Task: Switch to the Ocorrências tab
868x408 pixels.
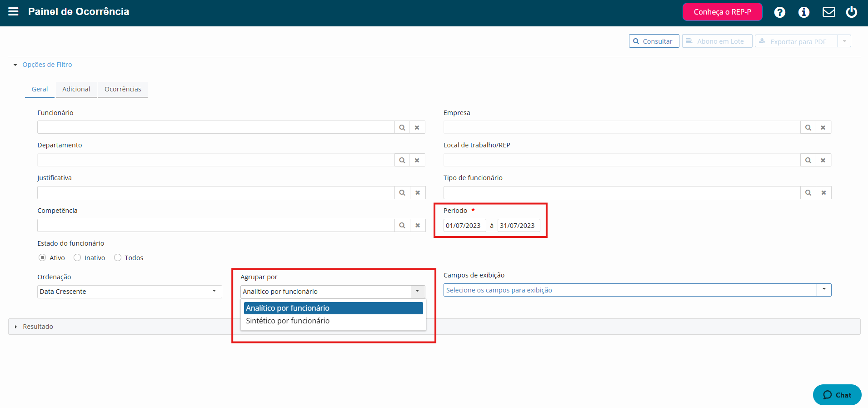Action: pos(123,89)
